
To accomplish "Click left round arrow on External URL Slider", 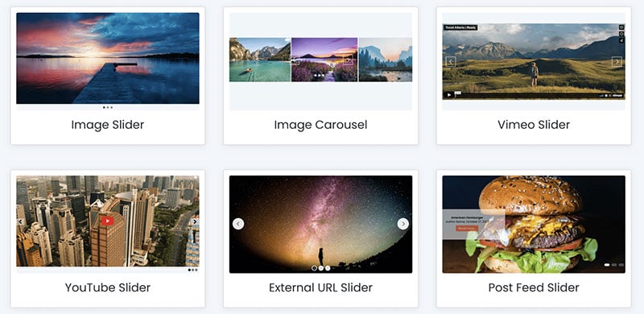I will [238, 224].
